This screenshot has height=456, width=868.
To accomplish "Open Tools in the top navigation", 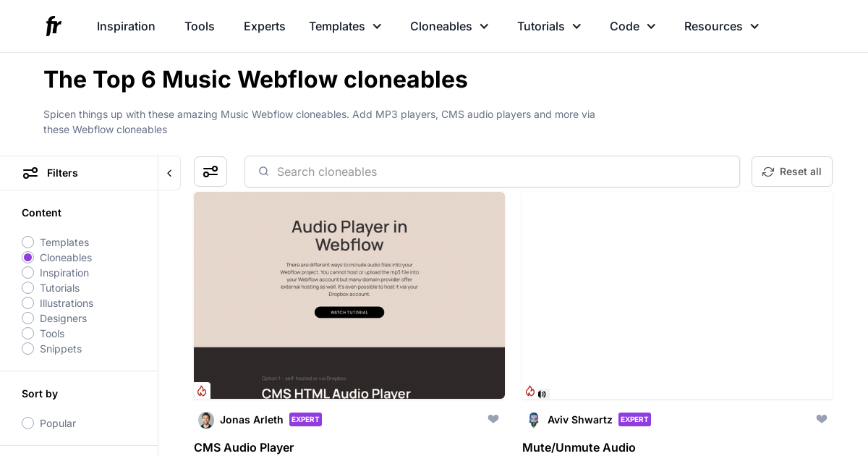I will pyautogui.click(x=200, y=26).
